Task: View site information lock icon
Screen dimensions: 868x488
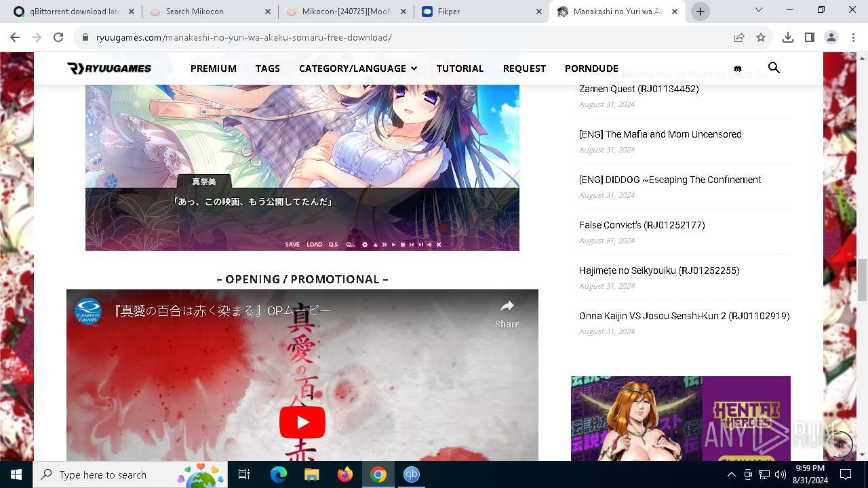Action: click(85, 37)
